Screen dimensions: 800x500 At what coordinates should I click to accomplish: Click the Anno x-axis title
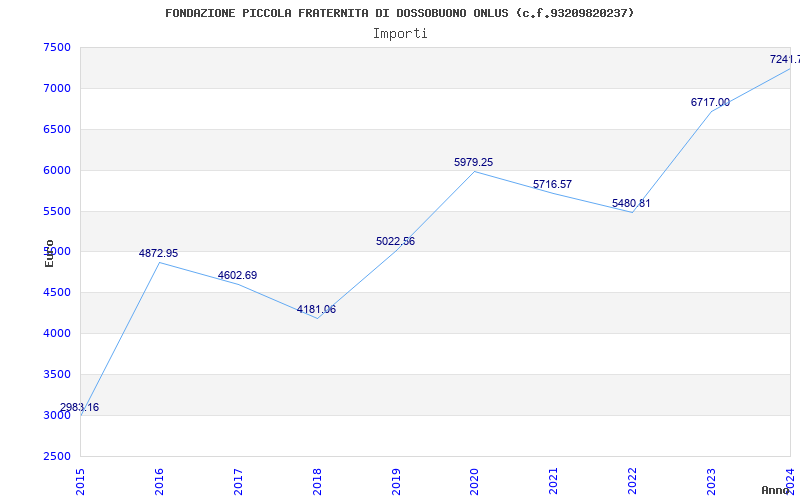pyautogui.click(x=775, y=490)
